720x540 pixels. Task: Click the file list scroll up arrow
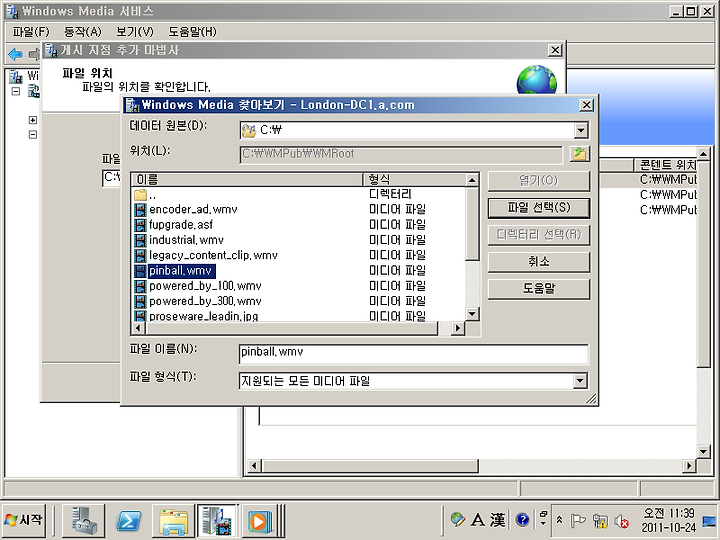click(x=472, y=180)
